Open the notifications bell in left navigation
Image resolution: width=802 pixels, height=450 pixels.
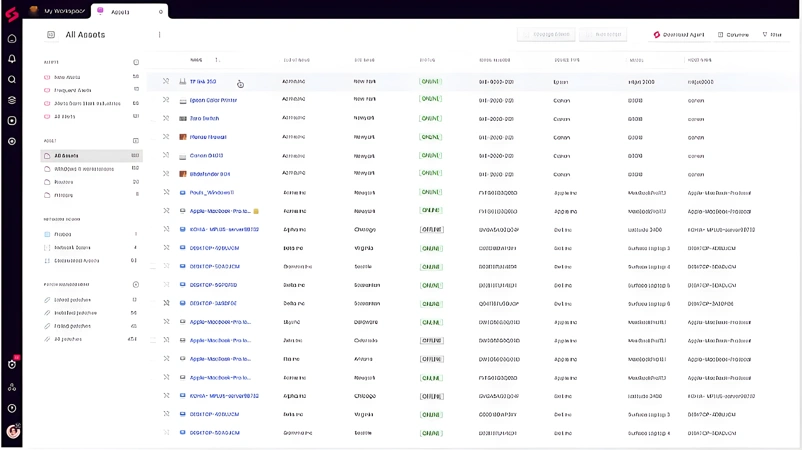12,59
